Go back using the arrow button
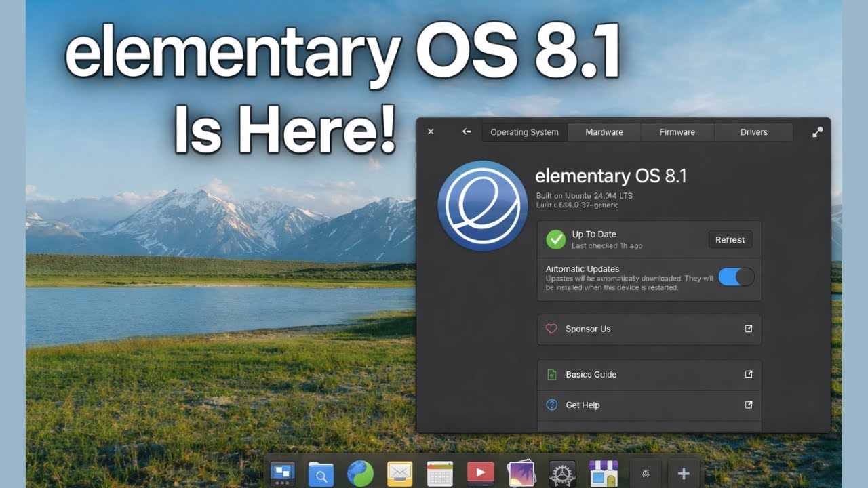 click(x=467, y=131)
